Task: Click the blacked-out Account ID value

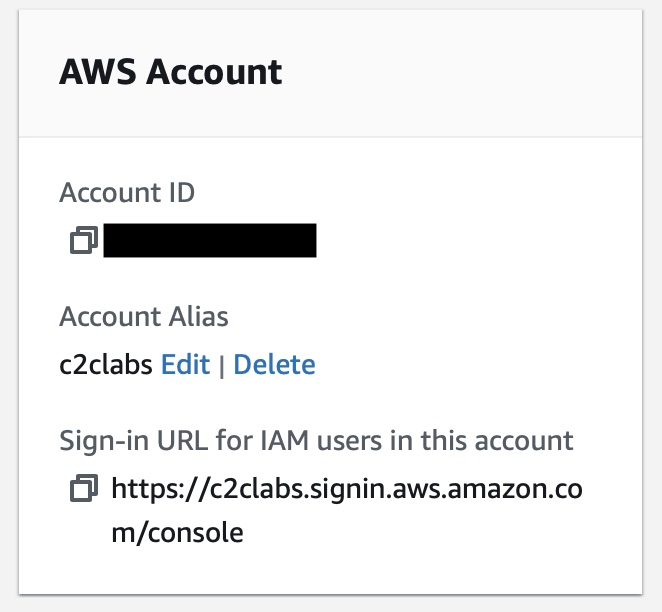Action: click(210, 241)
